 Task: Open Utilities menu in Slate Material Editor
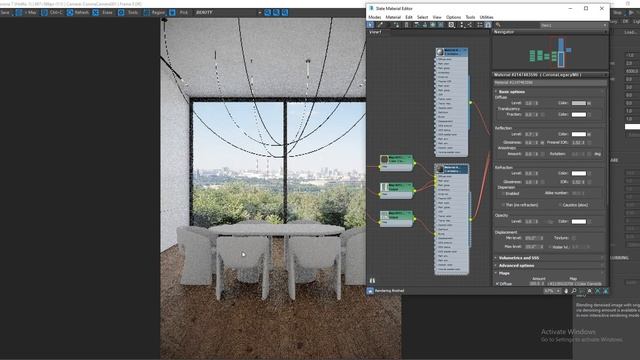point(486,17)
